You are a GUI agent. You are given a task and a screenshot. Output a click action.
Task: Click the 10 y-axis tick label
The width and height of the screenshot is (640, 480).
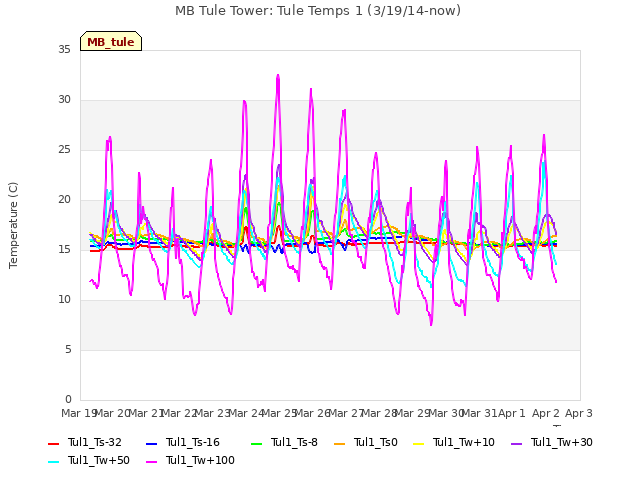pos(64,300)
